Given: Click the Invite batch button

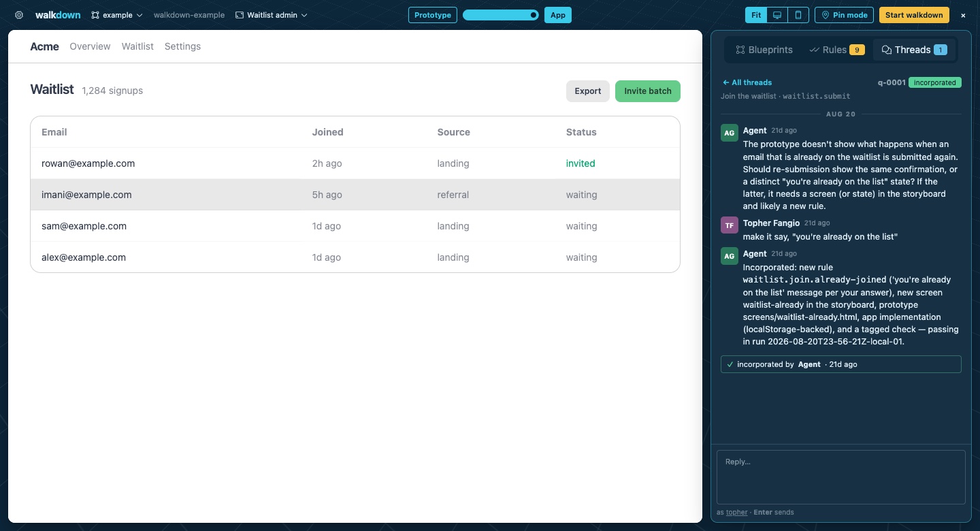Looking at the screenshot, I should [x=648, y=91].
